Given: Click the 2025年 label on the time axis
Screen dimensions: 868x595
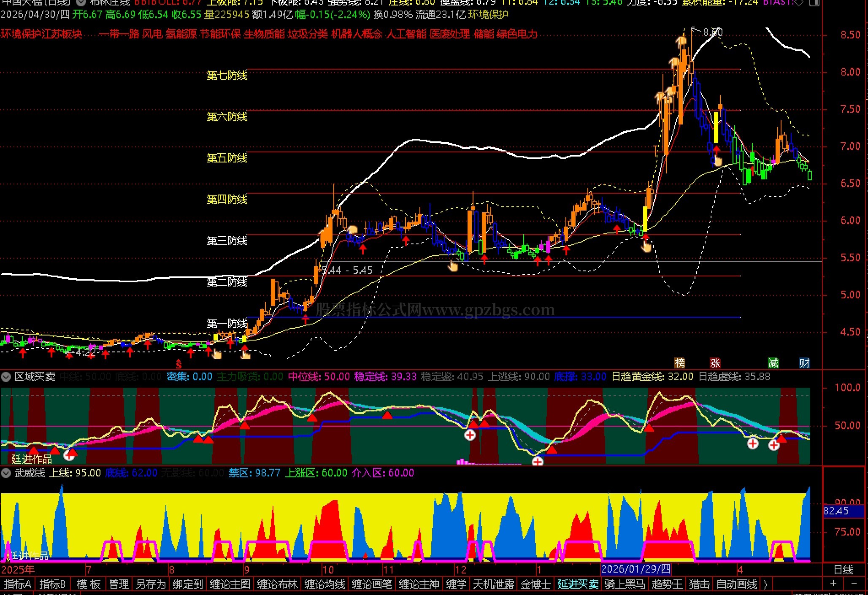Looking at the screenshot, I should (x=18, y=570).
